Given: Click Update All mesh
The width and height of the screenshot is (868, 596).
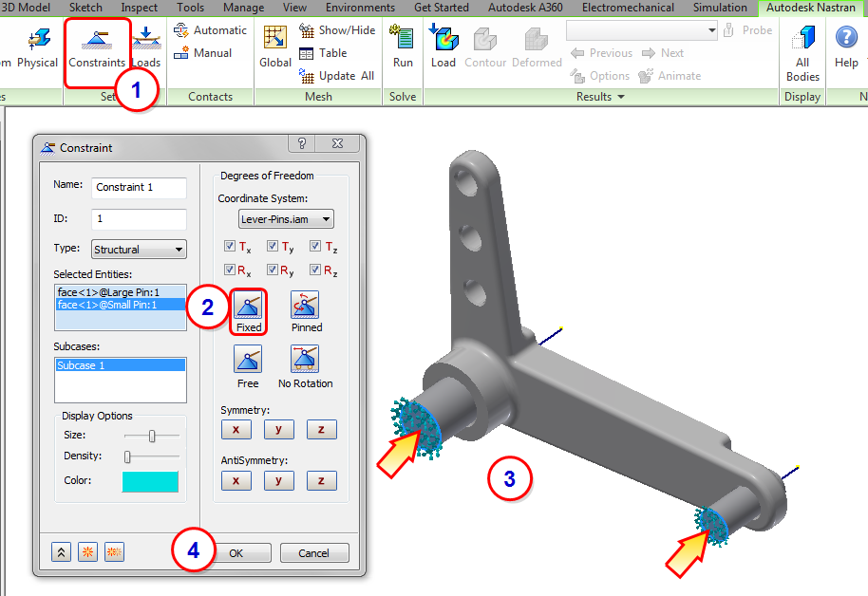Looking at the screenshot, I should pos(336,76).
